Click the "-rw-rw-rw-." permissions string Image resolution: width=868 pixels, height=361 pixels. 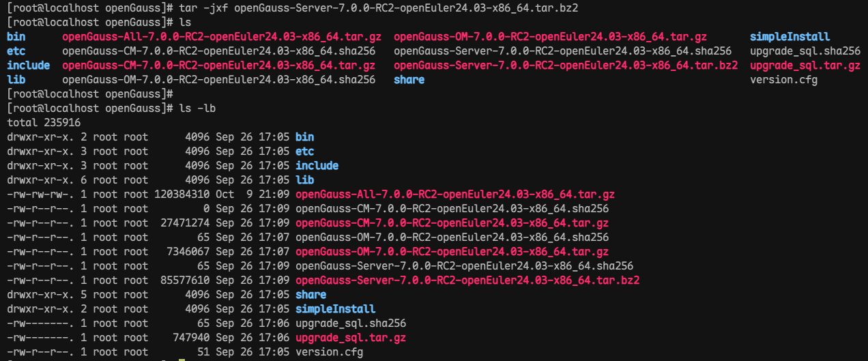(40, 194)
